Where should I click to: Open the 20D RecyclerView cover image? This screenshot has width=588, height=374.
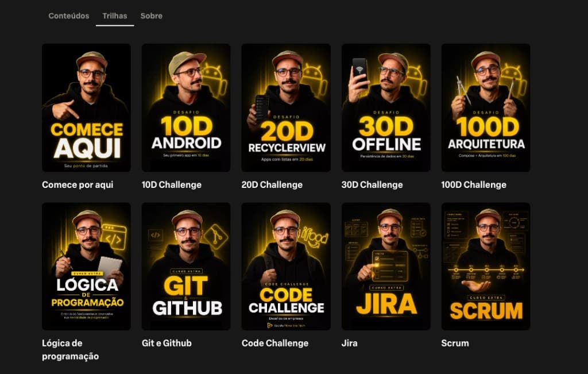pyautogui.click(x=286, y=107)
